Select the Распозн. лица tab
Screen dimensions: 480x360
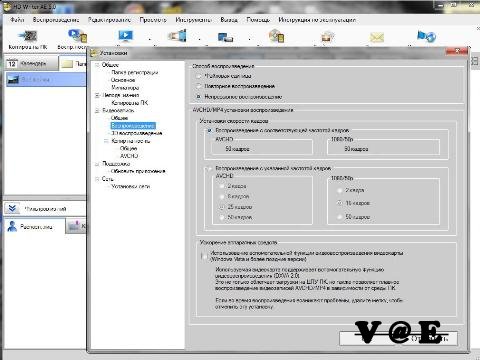34,227
